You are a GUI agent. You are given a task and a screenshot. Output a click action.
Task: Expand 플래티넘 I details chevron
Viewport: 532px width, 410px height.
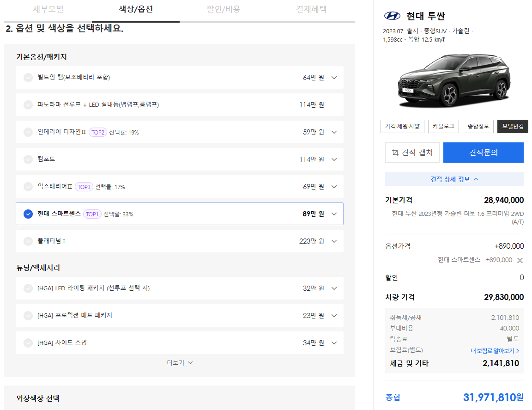pos(334,241)
